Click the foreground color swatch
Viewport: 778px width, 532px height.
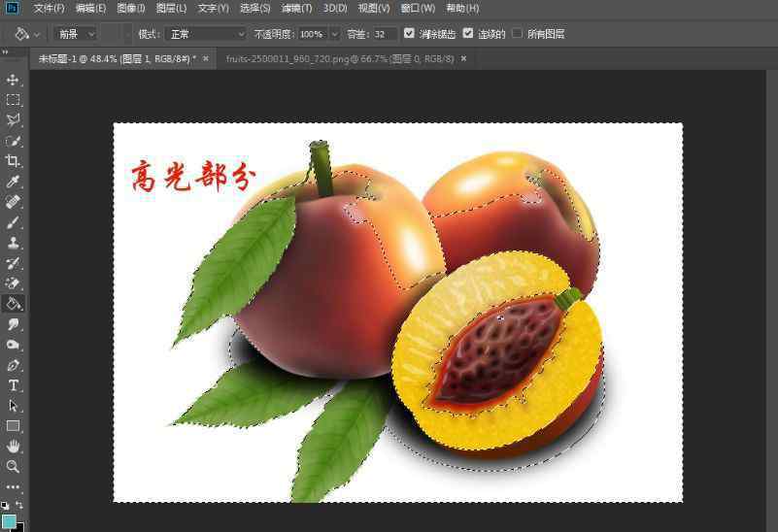click(9, 521)
